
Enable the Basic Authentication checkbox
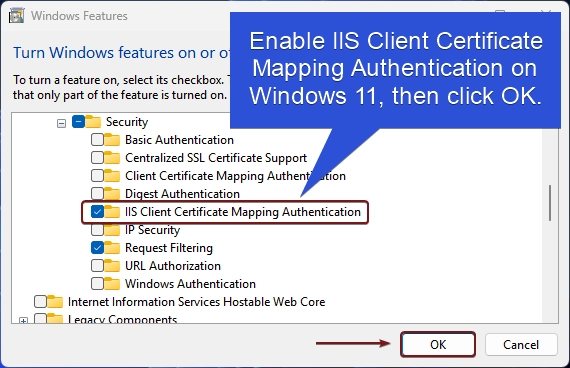click(97, 140)
